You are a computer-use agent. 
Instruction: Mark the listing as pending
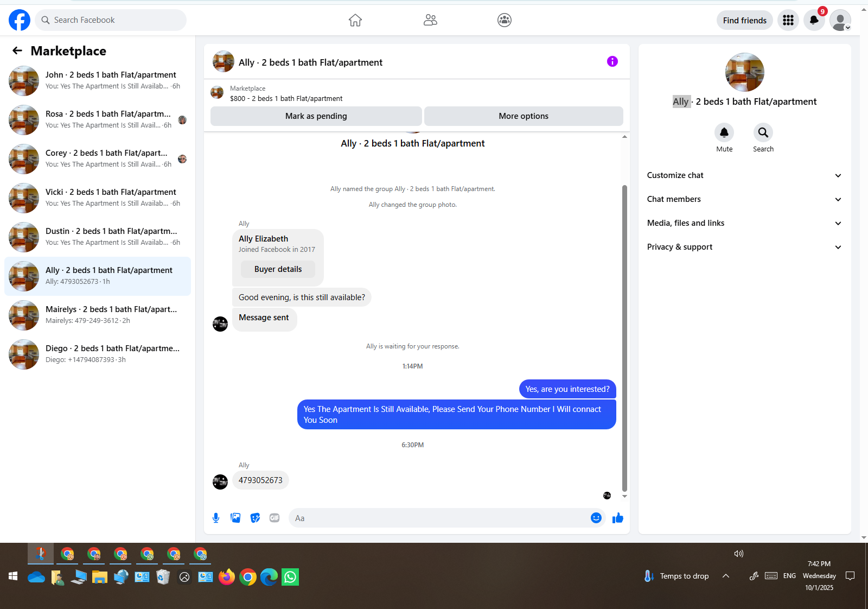[x=316, y=116]
